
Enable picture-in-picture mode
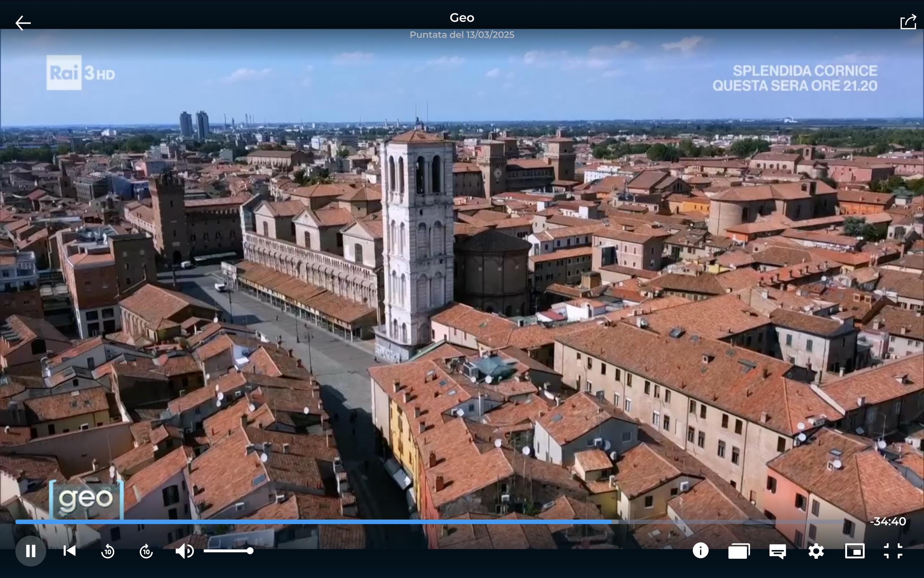click(854, 551)
